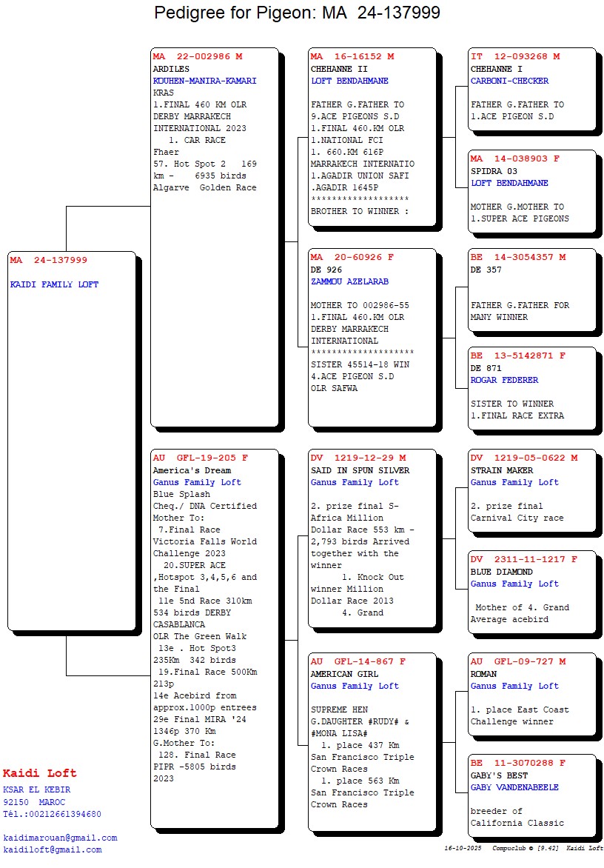Click the KAIDI FAMILY LOFT owner text
The width and height of the screenshot is (604, 868).
pos(54,284)
